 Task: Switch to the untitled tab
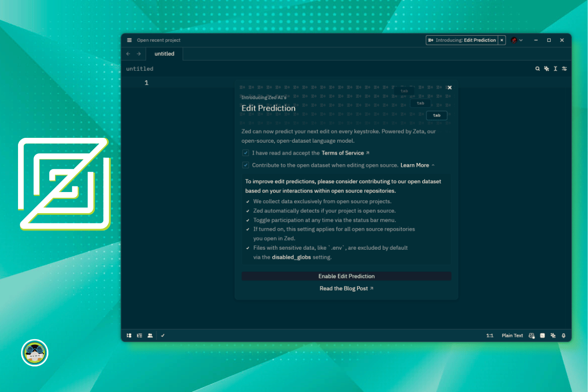164,54
